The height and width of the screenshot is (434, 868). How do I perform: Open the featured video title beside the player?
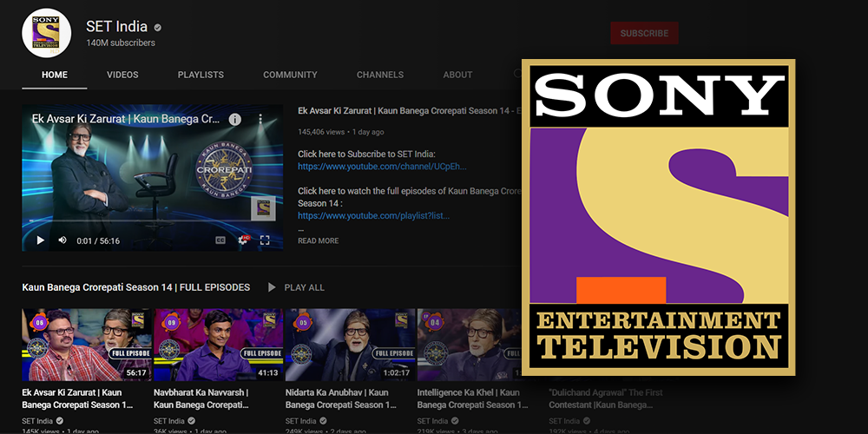[410, 111]
